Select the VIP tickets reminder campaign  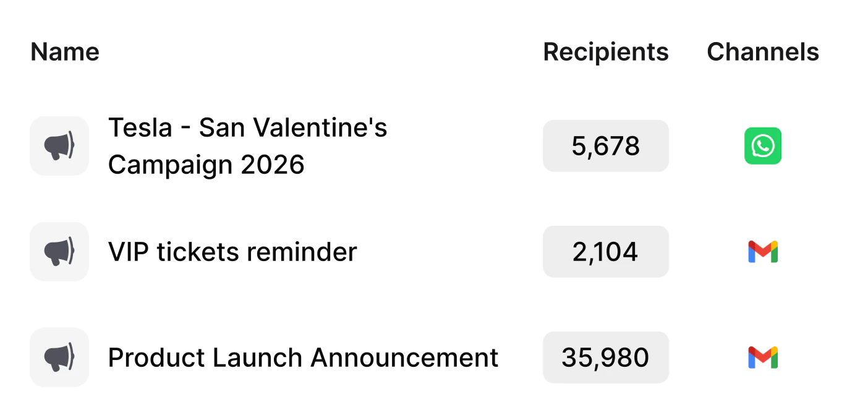click(232, 251)
